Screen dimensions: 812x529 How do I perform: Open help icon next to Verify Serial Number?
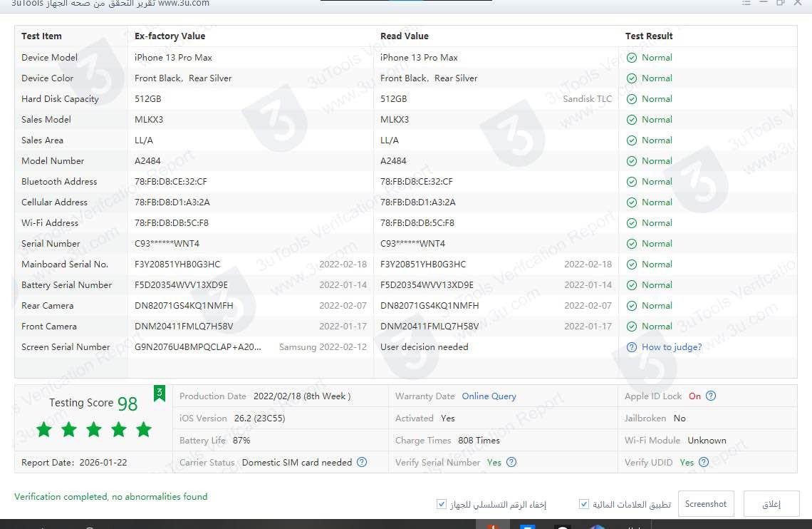511,462
